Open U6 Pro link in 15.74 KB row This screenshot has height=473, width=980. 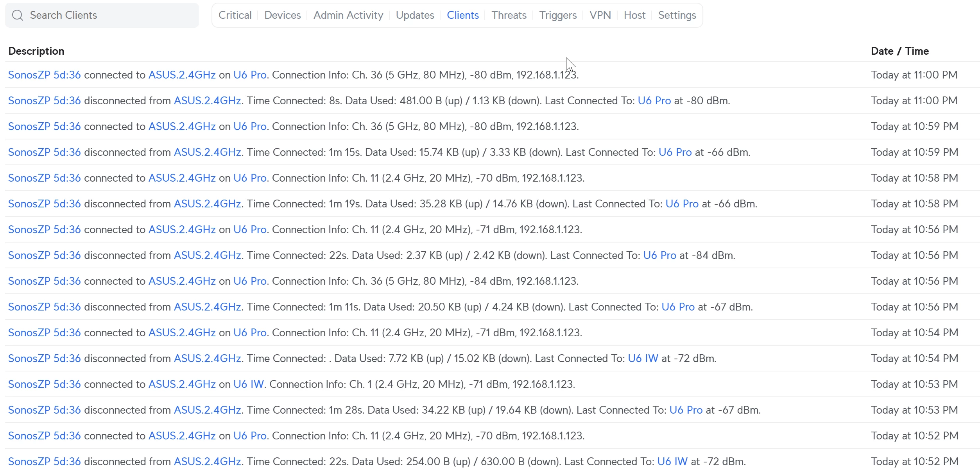pyautogui.click(x=675, y=152)
